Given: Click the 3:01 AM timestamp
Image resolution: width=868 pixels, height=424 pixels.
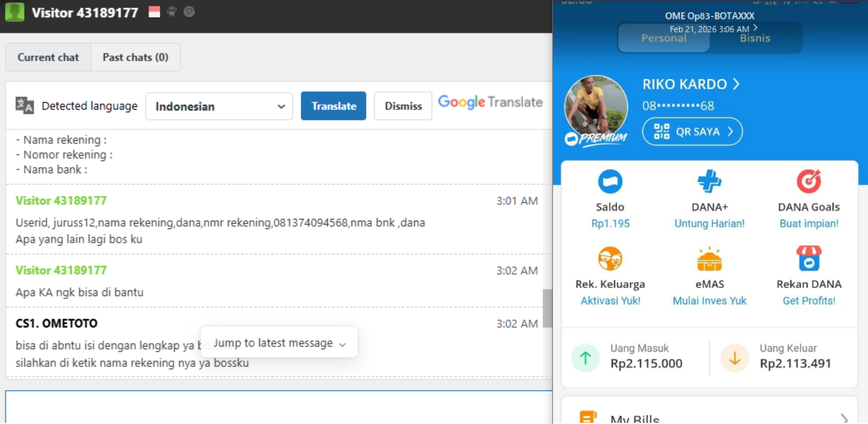Looking at the screenshot, I should [x=517, y=201].
